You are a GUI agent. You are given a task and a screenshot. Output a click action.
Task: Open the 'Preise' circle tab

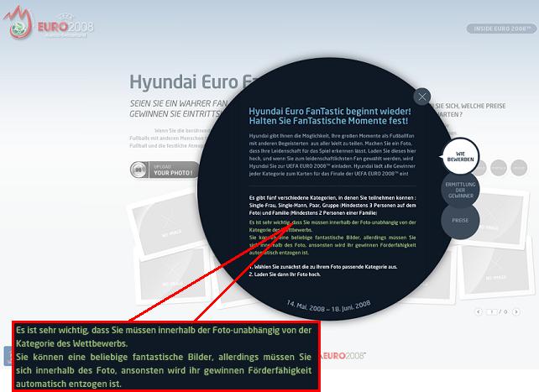[x=460, y=220]
